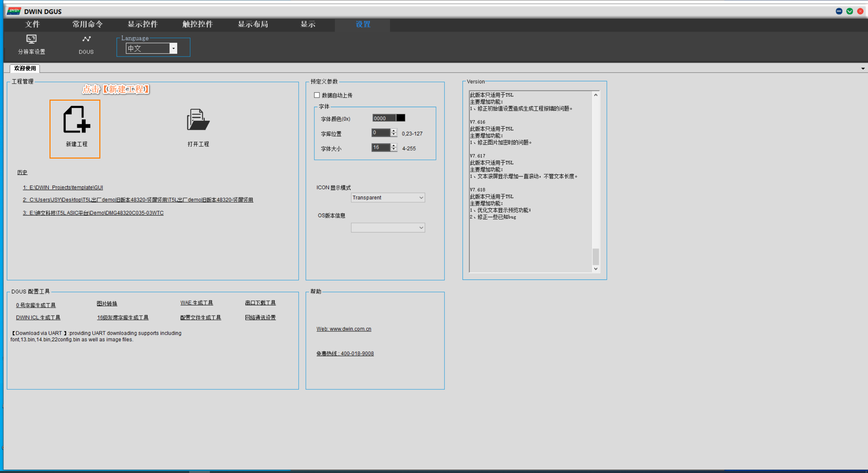Close the DWIN DGUS window
The height and width of the screenshot is (473, 868).
coord(861,11)
